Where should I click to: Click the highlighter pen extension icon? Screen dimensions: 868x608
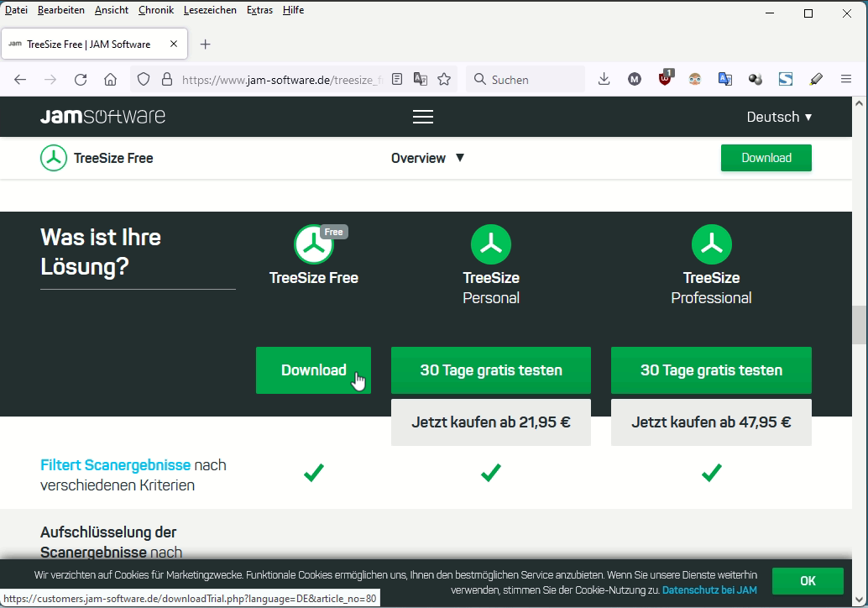point(816,79)
